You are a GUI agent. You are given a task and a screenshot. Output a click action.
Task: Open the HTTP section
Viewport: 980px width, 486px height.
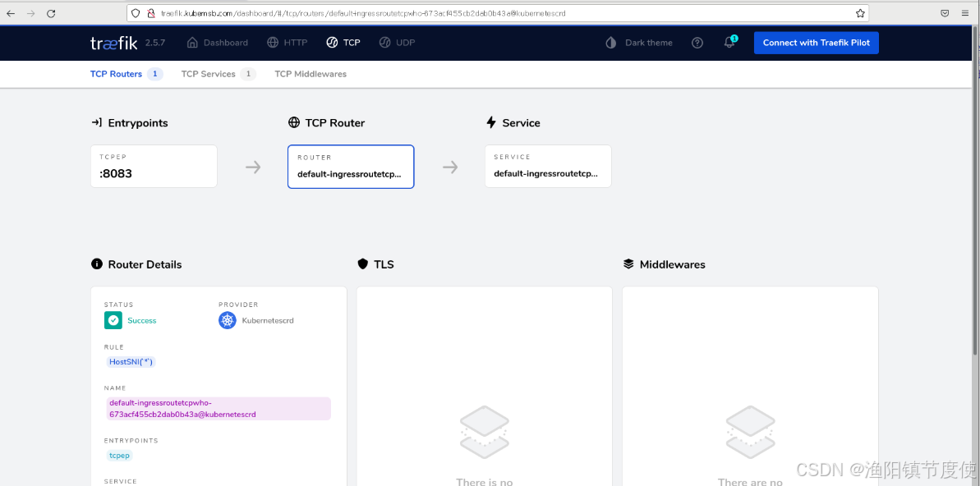click(287, 43)
